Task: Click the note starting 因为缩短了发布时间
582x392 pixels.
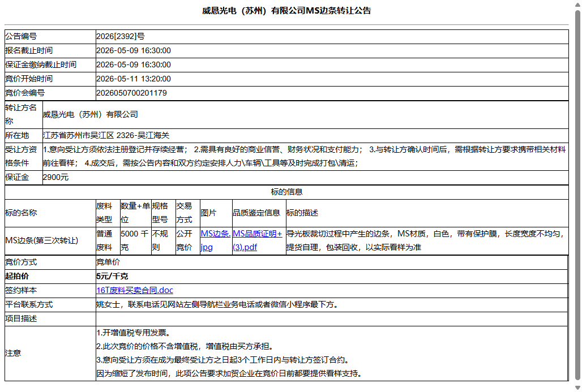Action: pyautogui.click(x=229, y=373)
